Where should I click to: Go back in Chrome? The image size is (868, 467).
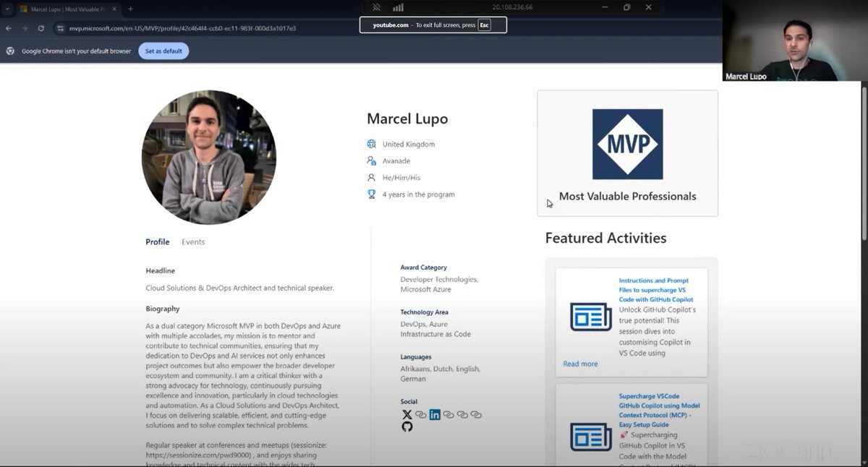coord(9,28)
